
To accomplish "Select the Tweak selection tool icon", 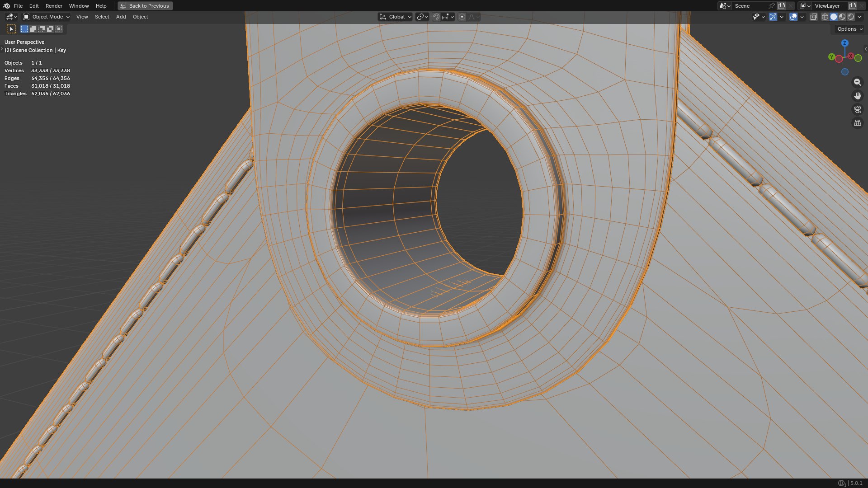I will pyautogui.click(x=11, y=29).
